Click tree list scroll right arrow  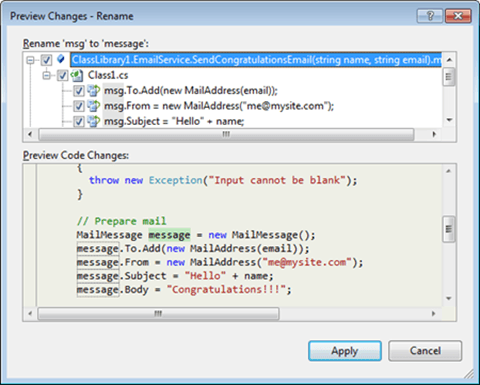pos(434,134)
